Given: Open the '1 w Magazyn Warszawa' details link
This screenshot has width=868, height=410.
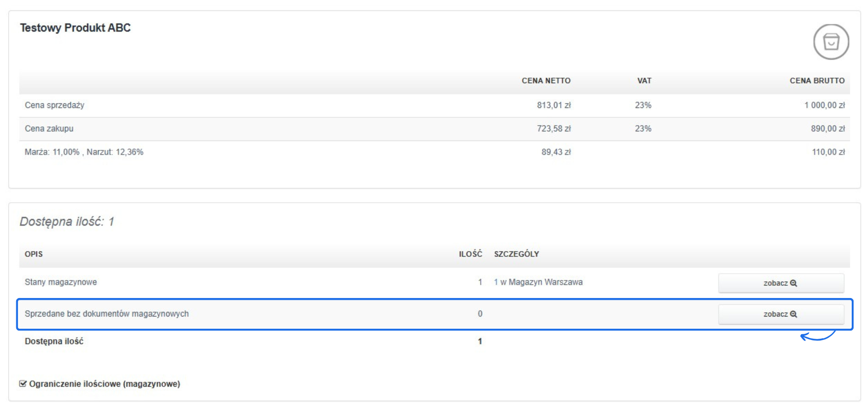Looking at the screenshot, I should [538, 282].
